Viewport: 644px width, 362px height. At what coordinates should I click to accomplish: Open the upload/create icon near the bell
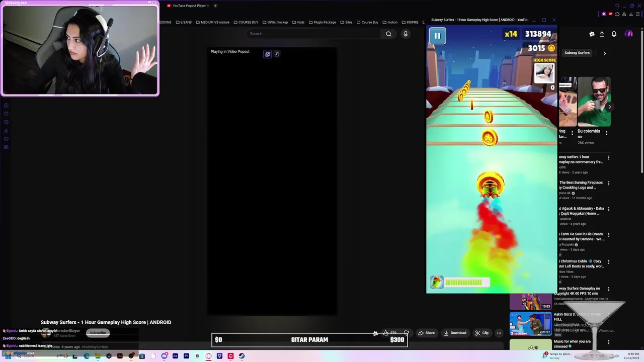click(602, 34)
